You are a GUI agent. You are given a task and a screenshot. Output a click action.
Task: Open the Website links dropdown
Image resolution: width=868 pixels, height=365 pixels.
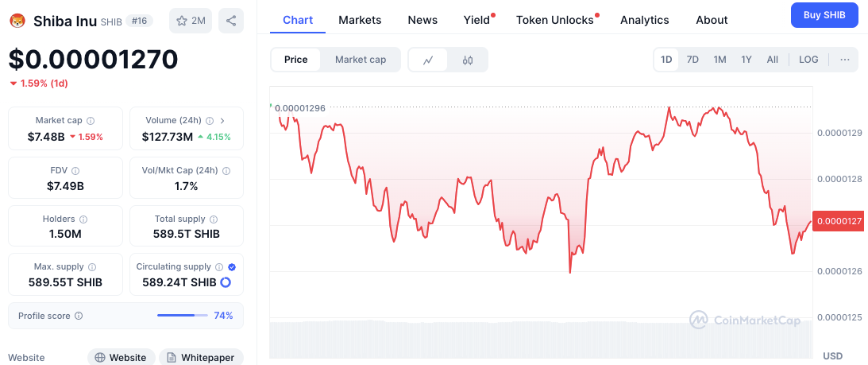tap(120, 357)
